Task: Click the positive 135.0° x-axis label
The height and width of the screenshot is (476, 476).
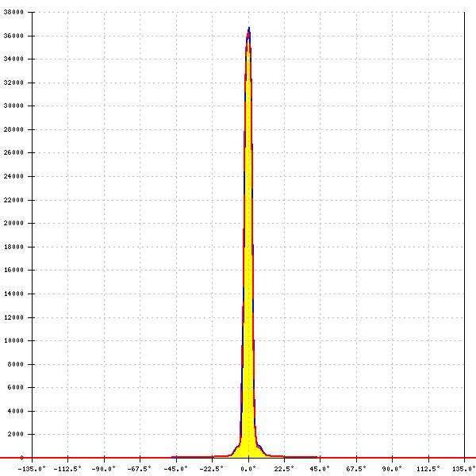Action: click(x=463, y=469)
